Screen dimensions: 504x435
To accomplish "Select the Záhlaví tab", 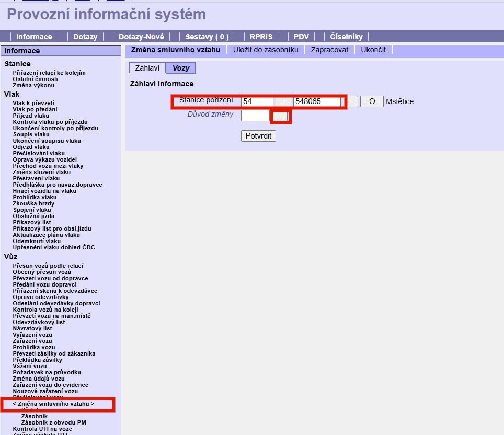I will click(x=147, y=68).
